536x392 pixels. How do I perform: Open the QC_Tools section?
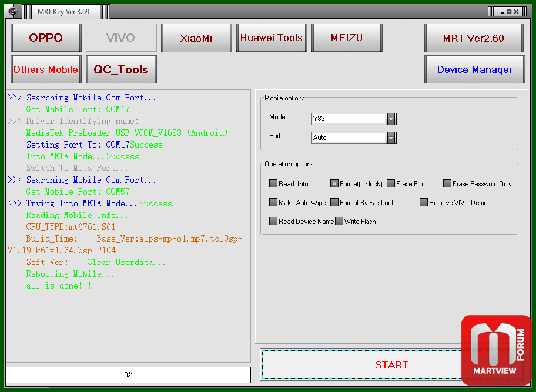coord(121,69)
